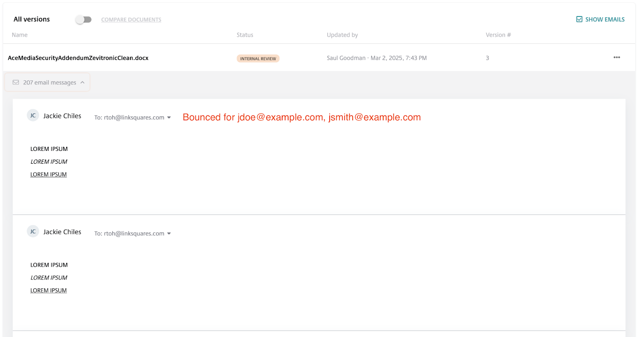Open the three-dot menu for the document row
The width and height of the screenshot is (644, 337).
616,58
